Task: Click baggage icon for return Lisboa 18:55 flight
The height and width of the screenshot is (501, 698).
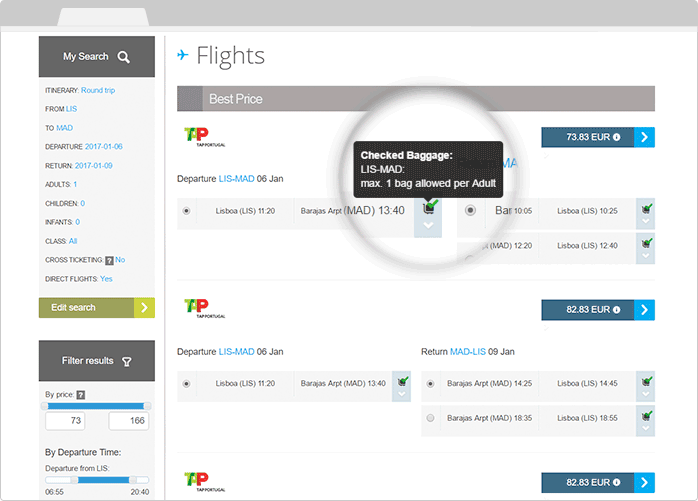Action: tap(646, 415)
